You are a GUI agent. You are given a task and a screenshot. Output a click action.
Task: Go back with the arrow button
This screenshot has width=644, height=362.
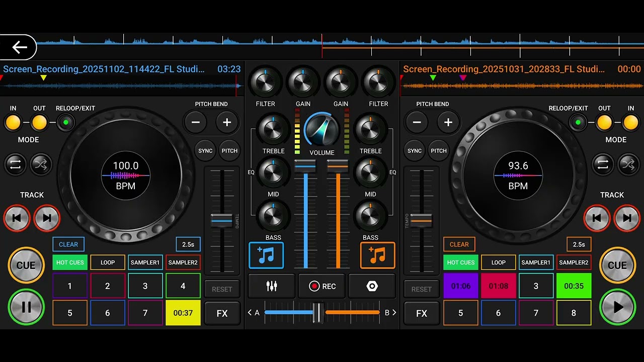pos(18,47)
